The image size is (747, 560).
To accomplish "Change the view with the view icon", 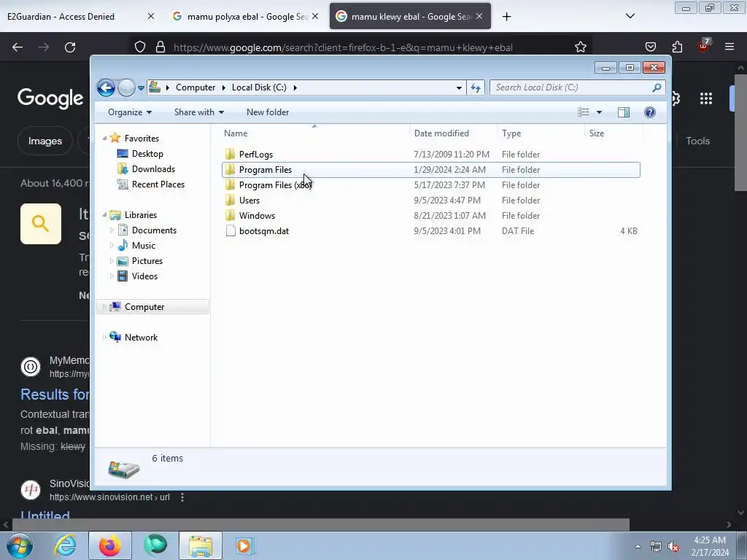I will (584, 112).
